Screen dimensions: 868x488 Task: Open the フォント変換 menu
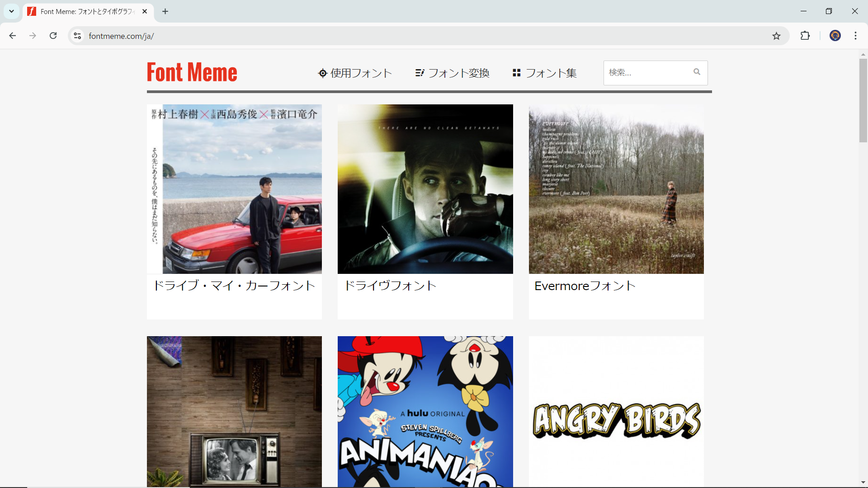click(x=452, y=73)
